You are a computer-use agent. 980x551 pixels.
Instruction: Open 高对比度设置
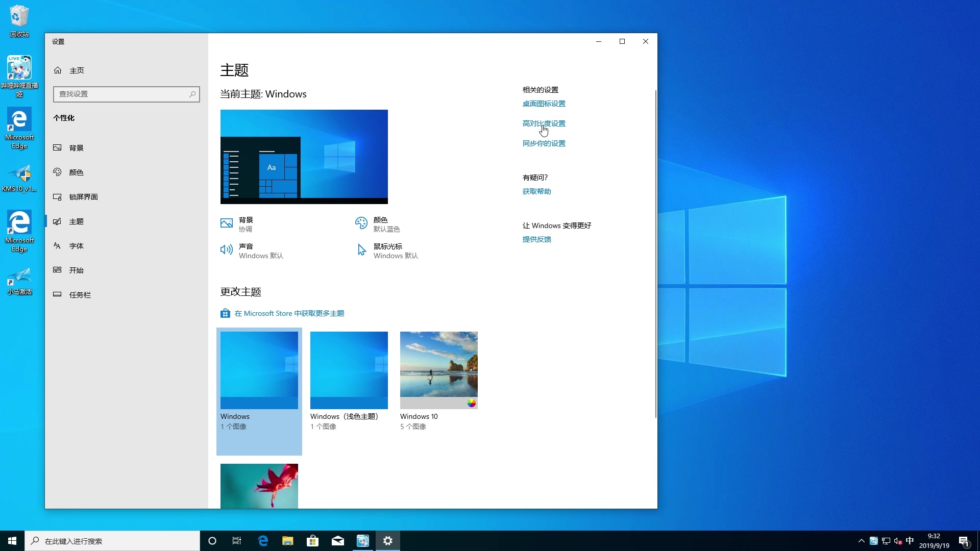click(x=543, y=123)
